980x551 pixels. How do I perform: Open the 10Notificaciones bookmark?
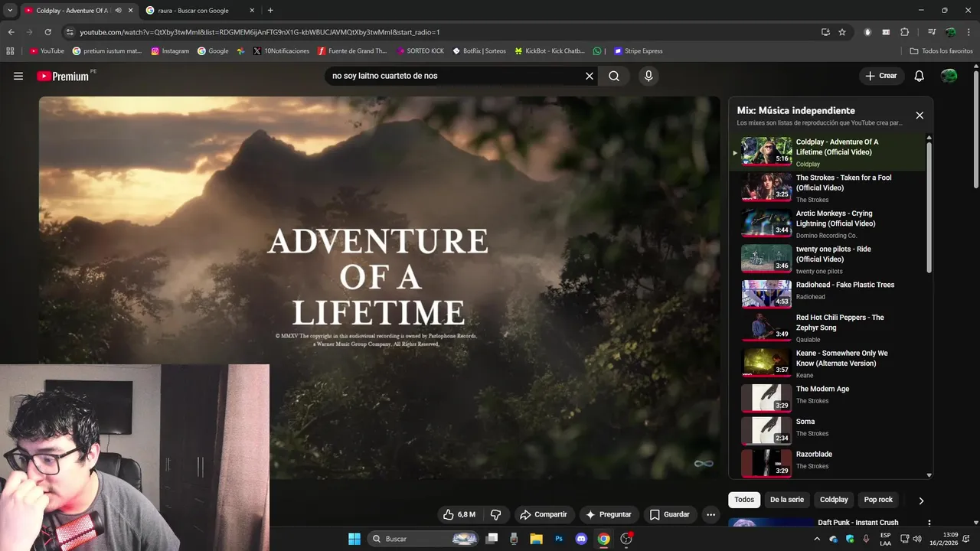click(x=281, y=51)
